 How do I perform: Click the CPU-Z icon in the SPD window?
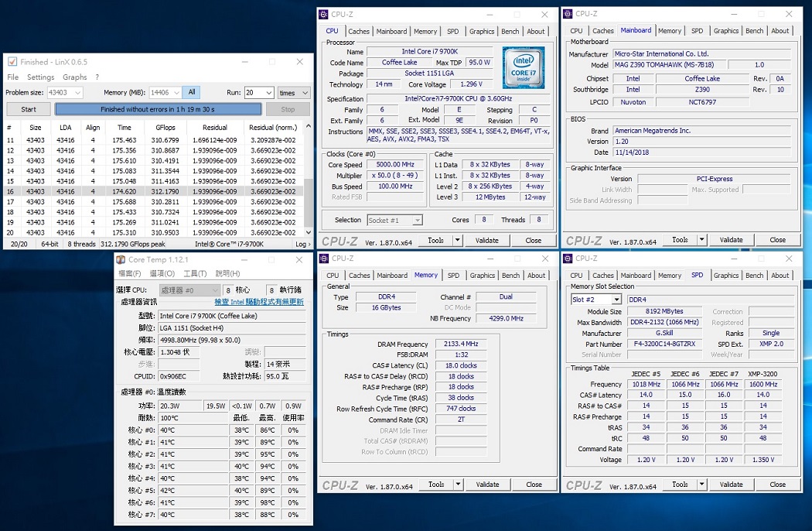click(568, 259)
